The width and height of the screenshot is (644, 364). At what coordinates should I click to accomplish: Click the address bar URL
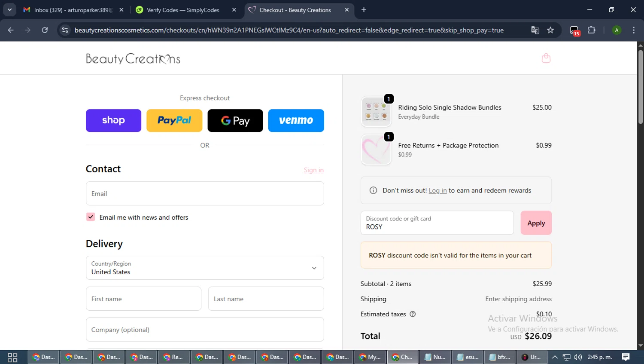tap(289, 30)
